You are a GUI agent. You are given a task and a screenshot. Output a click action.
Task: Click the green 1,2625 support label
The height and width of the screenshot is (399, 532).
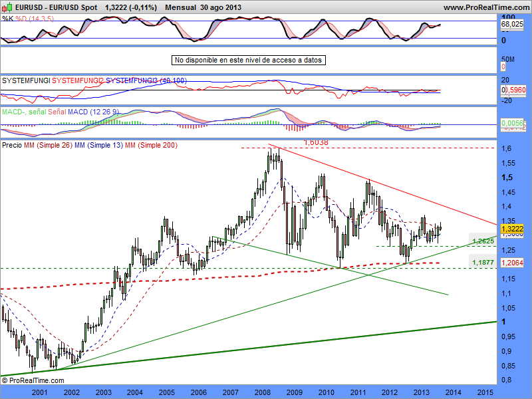[483, 241]
